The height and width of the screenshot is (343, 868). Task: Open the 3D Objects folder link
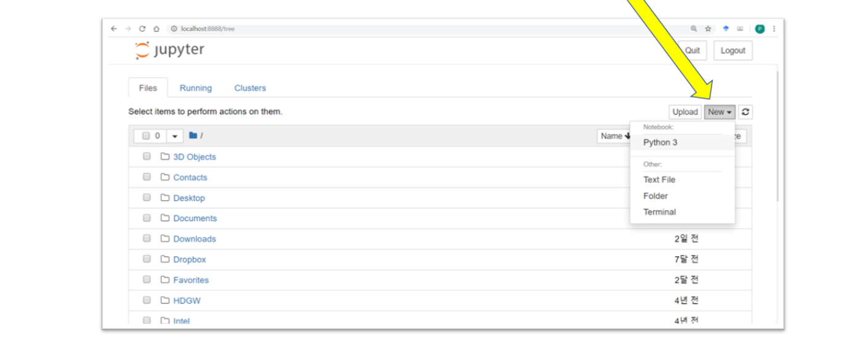[195, 156]
